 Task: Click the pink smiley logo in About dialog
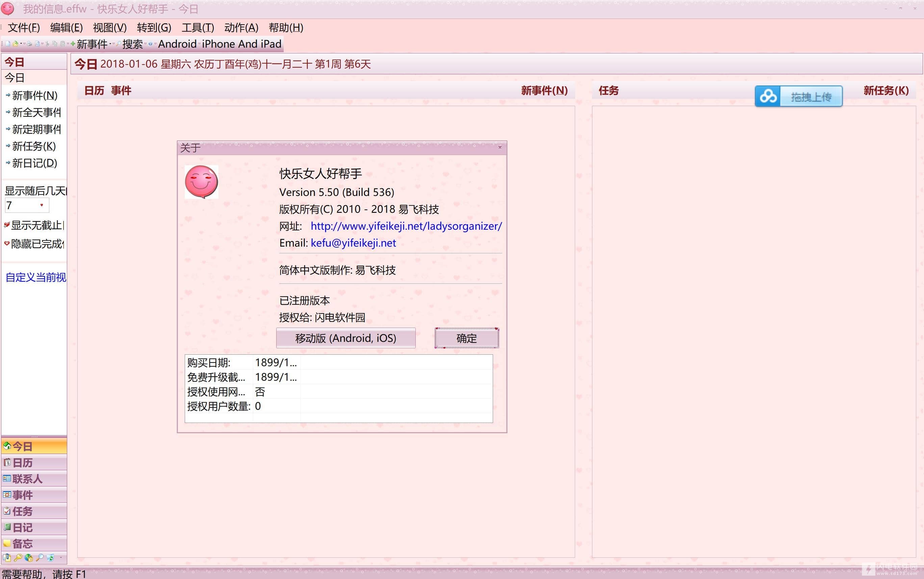pyautogui.click(x=201, y=182)
